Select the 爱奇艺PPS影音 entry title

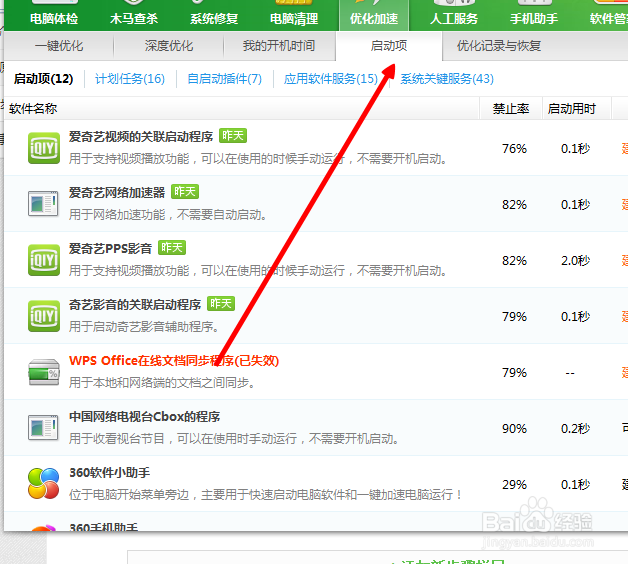coord(111,249)
